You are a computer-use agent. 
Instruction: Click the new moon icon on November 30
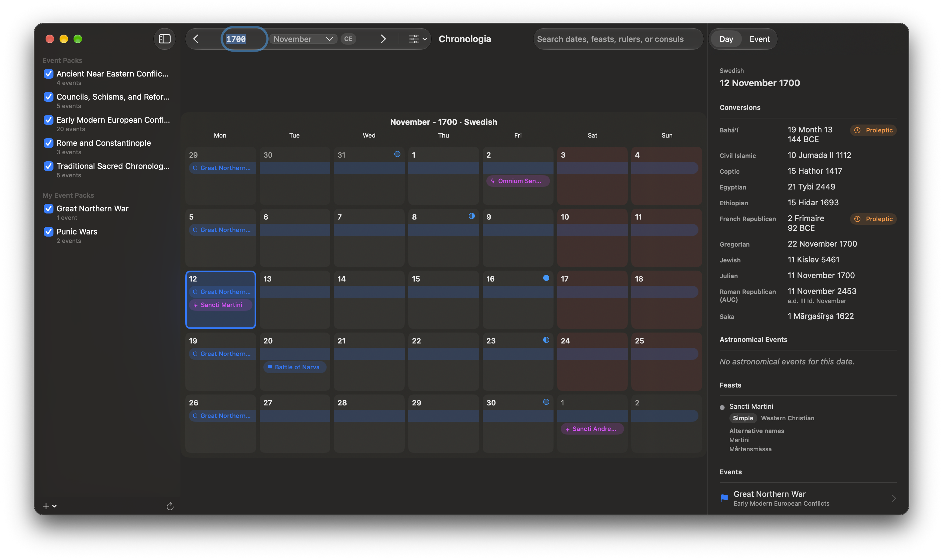pyautogui.click(x=546, y=402)
